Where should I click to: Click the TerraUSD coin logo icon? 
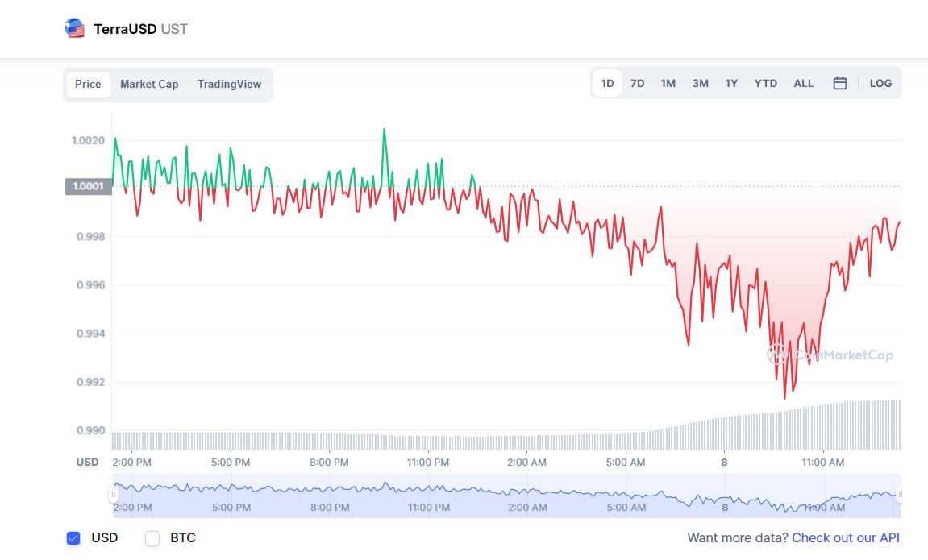point(75,29)
